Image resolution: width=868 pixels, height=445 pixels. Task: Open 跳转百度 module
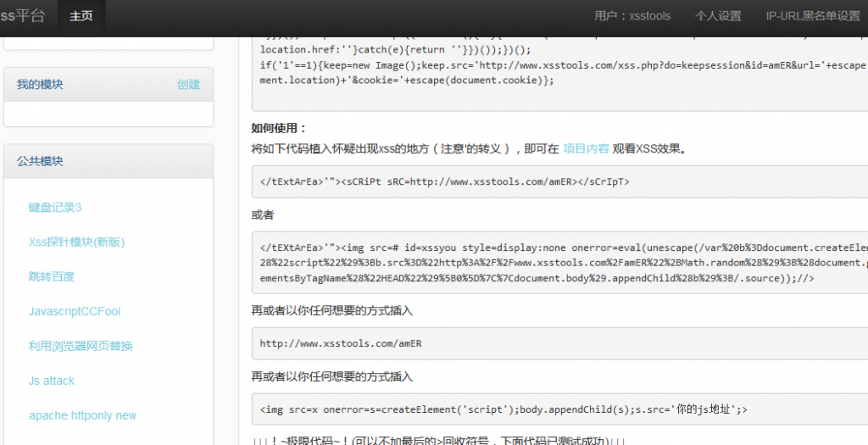pos(52,276)
